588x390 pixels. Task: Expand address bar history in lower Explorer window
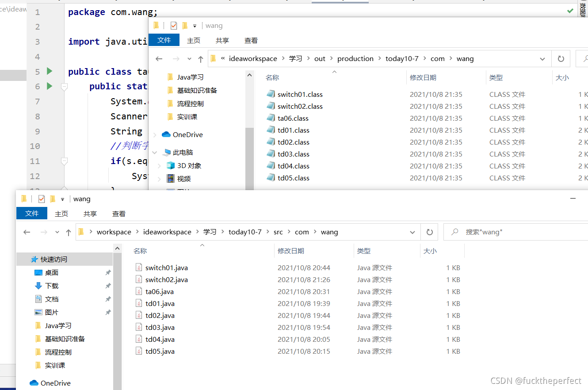point(412,232)
